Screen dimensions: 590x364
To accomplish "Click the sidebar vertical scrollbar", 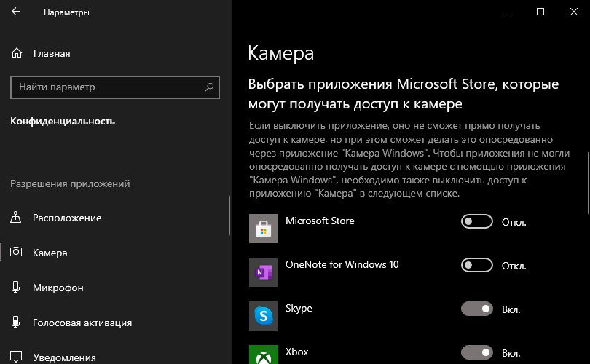I will click(229, 215).
